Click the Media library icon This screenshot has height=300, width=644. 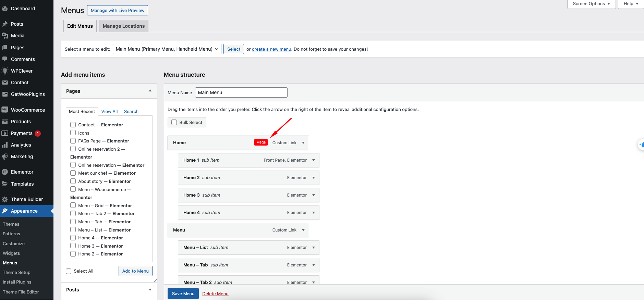tap(5, 36)
